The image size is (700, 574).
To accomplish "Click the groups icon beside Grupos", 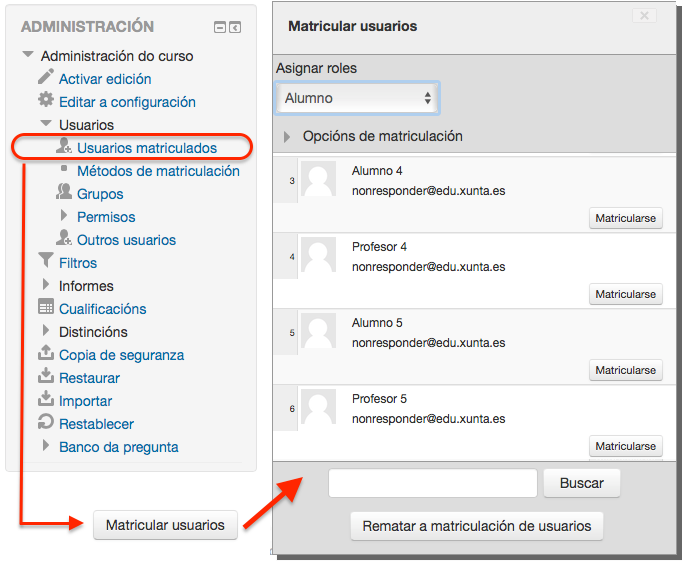I will [x=64, y=192].
